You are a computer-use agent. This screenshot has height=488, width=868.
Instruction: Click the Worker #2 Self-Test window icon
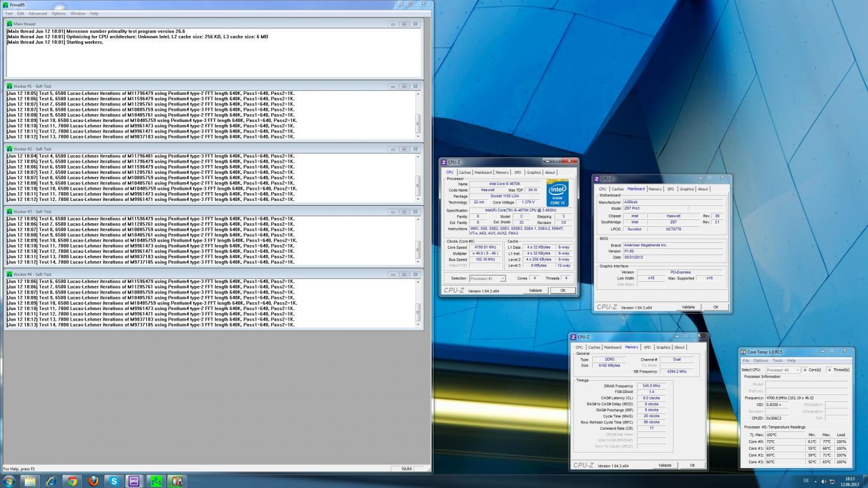tap(9, 149)
